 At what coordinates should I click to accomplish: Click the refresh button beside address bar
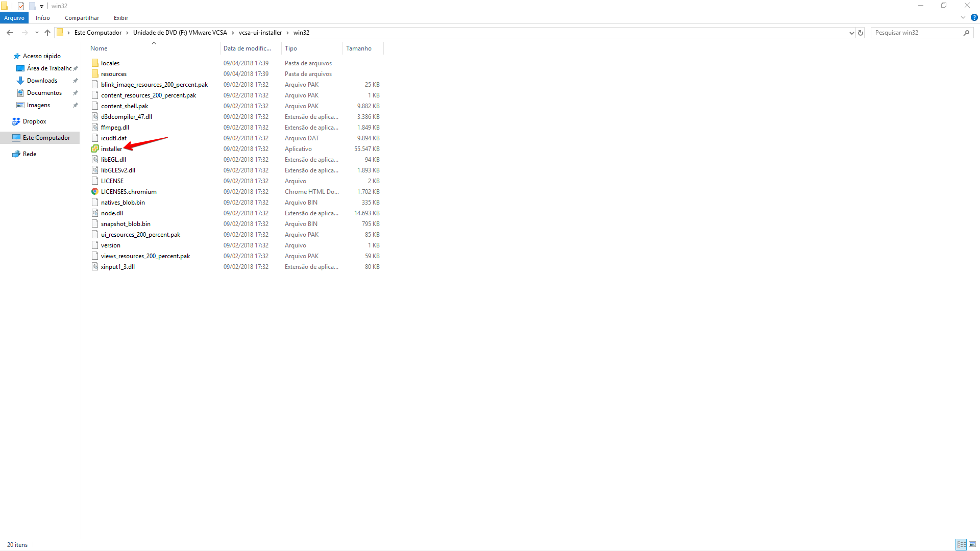(x=861, y=33)
